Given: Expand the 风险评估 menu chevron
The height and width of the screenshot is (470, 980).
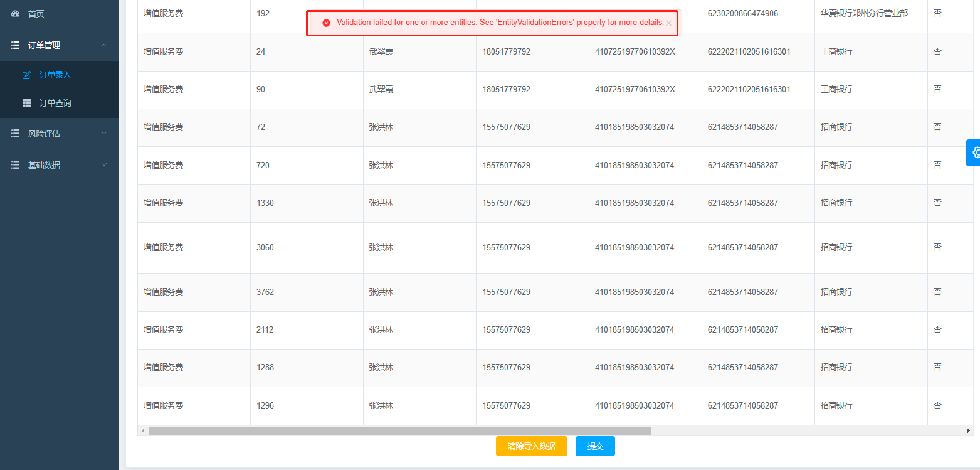Looking at the screenshot, I should coord(104,134).
